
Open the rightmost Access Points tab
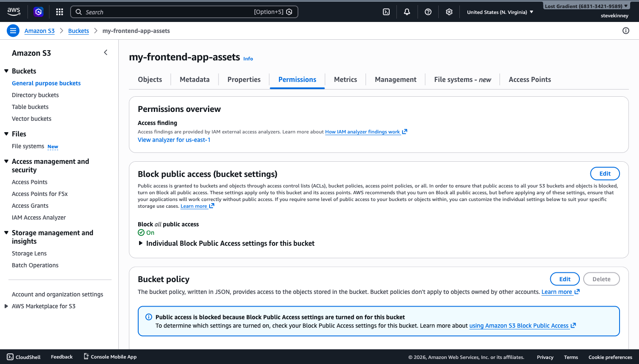point(530,79)
